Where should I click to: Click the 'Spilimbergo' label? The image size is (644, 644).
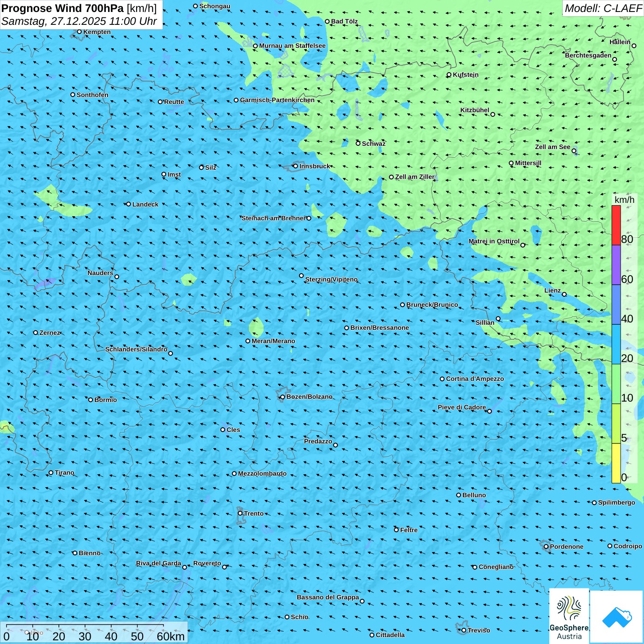pos(617,502)
